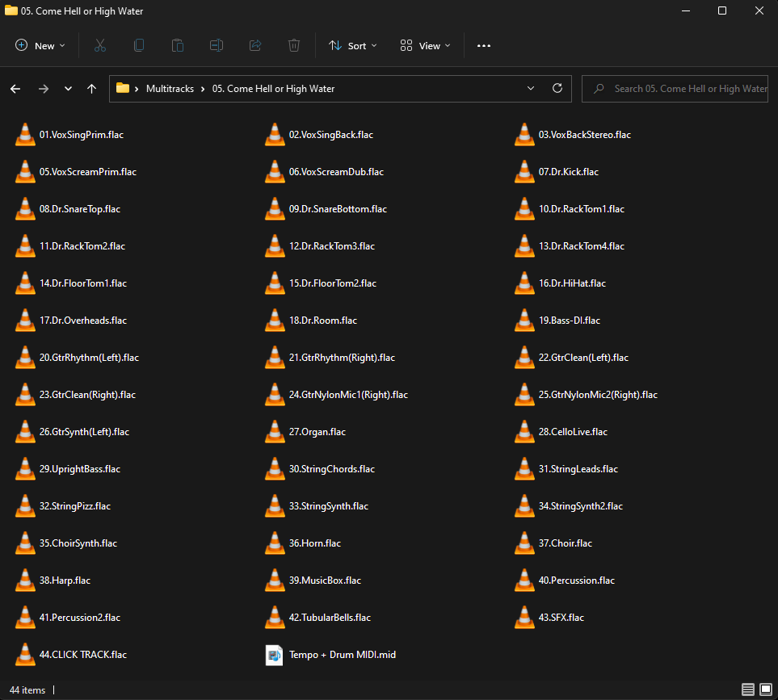This screenshot has width=778, height=700.
Task: Delete selection using the trash icon
Action: [294, 45]
